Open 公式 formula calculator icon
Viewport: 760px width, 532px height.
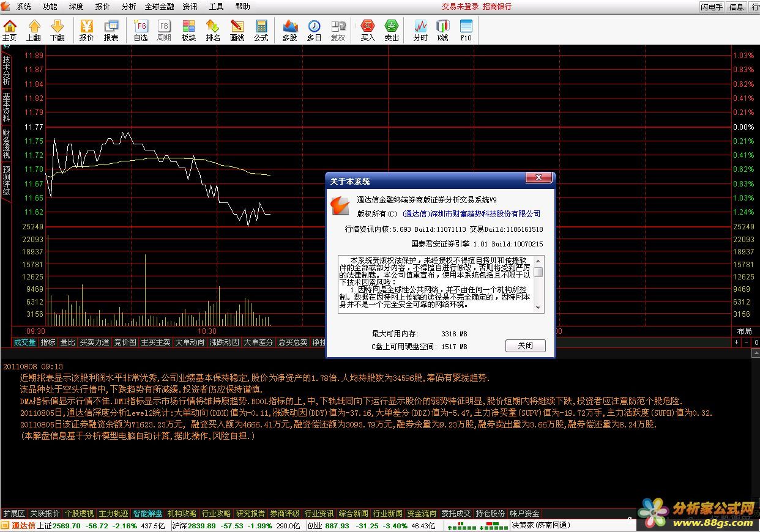click(261, 31)
